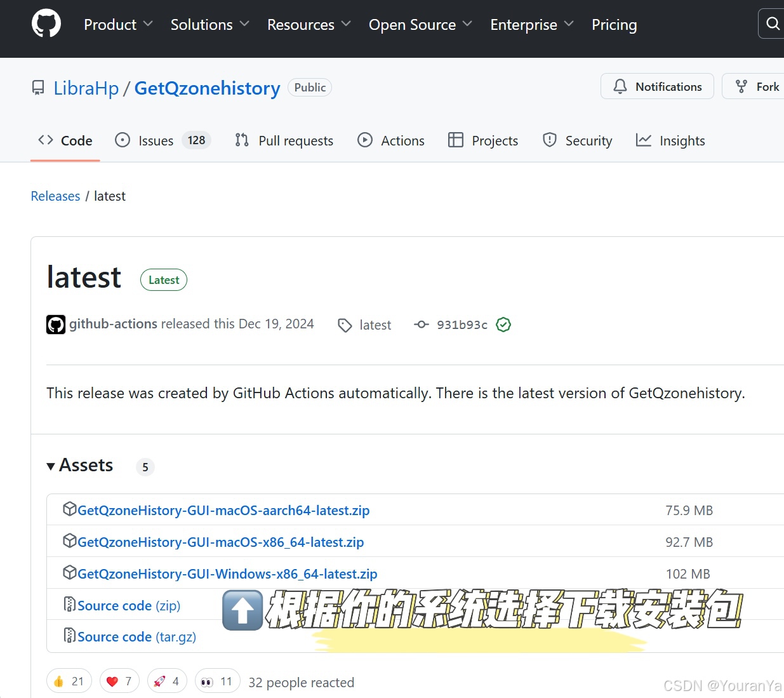Open the LibraHp owner profile link
This screenshot has width=784, height=698.
coord(86,88)
